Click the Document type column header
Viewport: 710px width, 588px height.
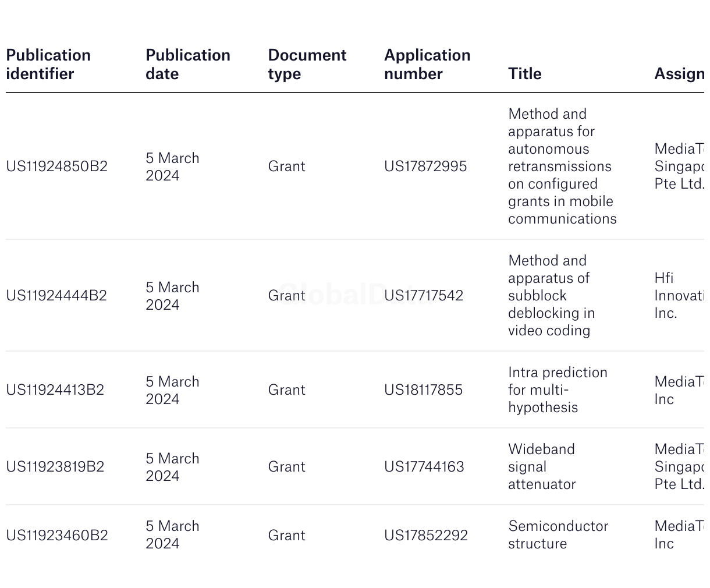307,65
